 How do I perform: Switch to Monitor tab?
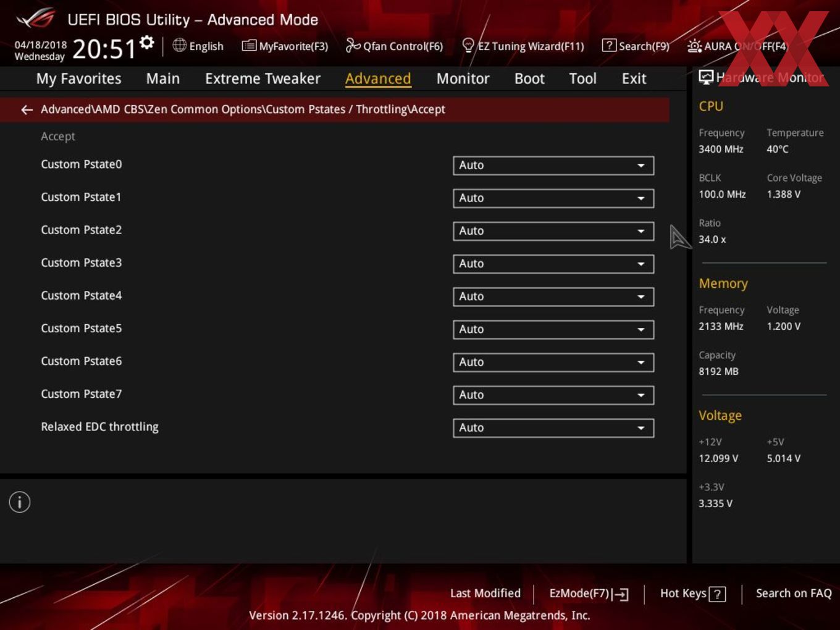coord(463,78)
